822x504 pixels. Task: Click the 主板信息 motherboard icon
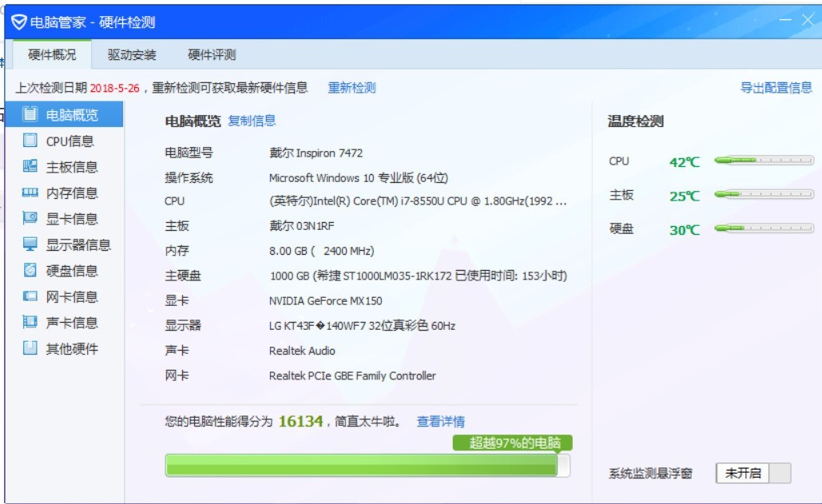tap(30, 166)
